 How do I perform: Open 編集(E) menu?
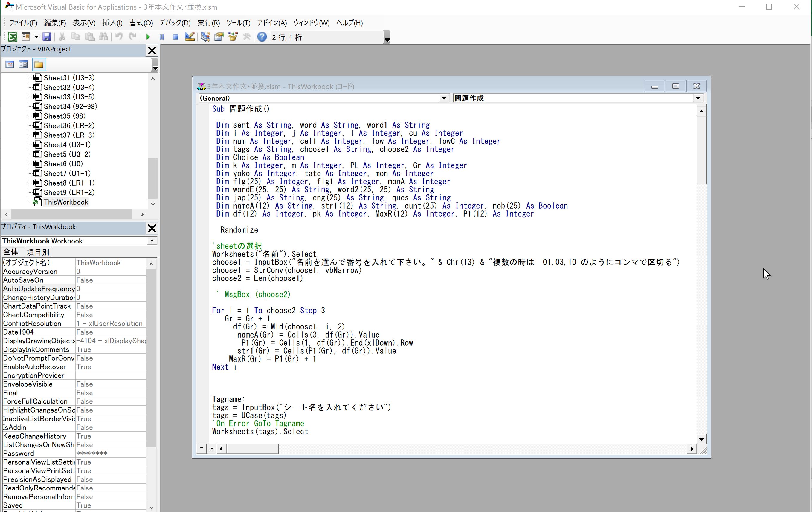click(x=55, y=23)
